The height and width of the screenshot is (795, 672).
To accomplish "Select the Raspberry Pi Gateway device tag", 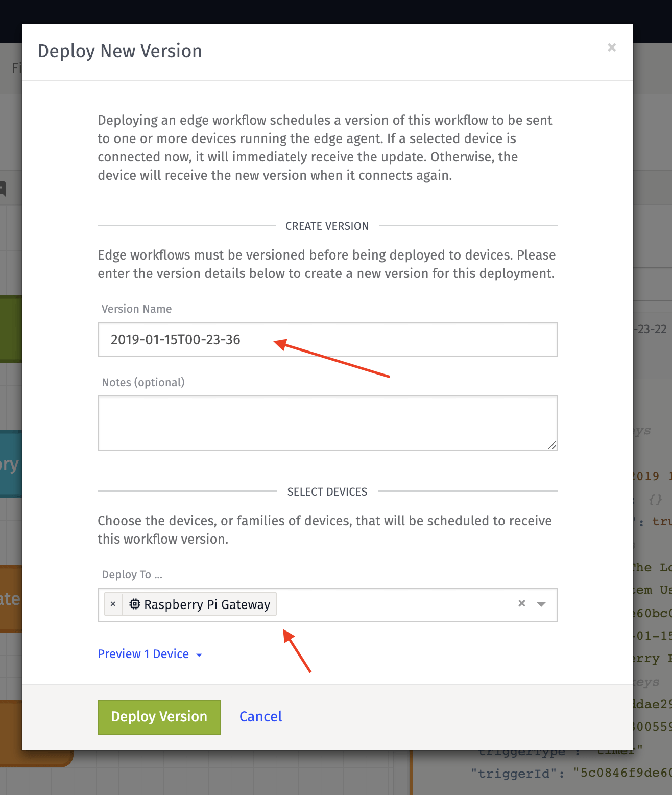I will (x=200, y=604).
